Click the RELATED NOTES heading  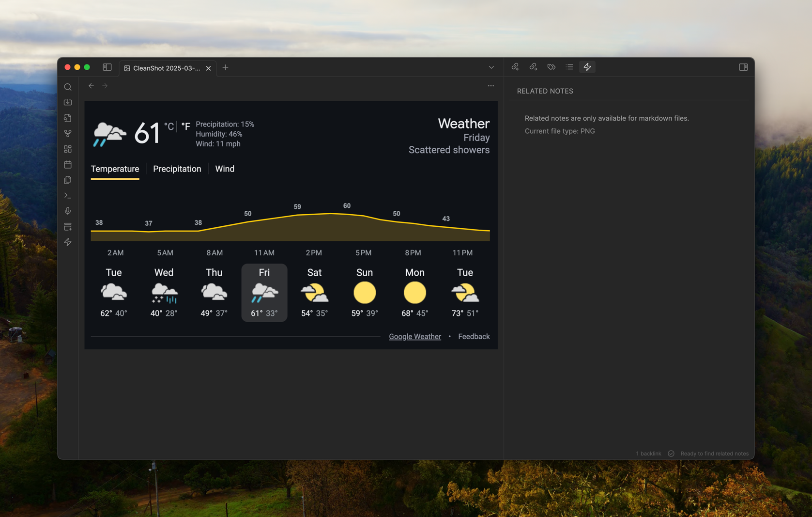point(545,91)
